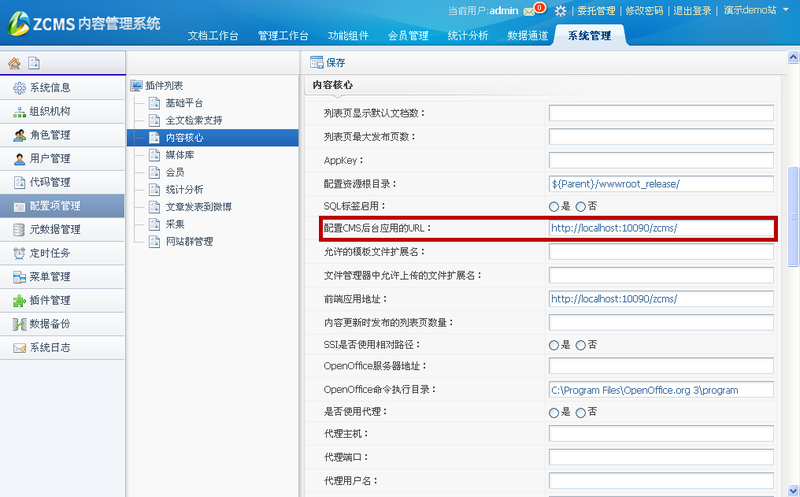Click the 配置CMS后台应用的URL input field

[661, 228]
